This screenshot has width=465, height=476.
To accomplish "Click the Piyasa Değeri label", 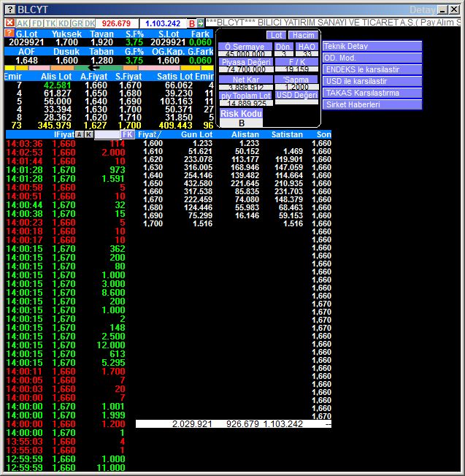I will [246, 62].
